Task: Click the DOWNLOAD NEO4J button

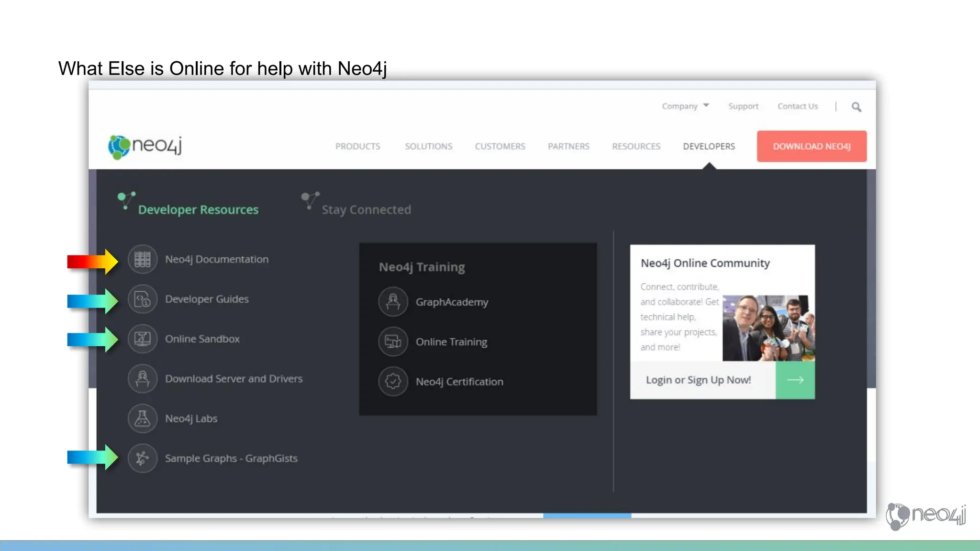Action: pyautogui.click(x=812, y=146)
